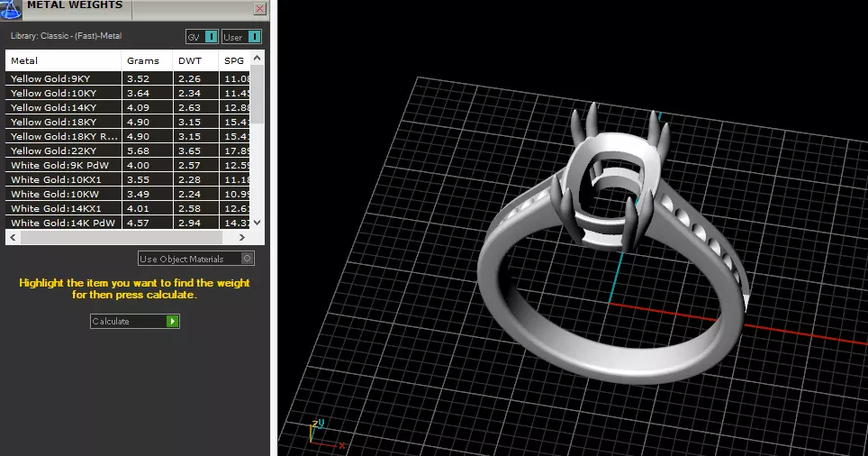Click the 4.09 grams cell

[x=148, y=107]
